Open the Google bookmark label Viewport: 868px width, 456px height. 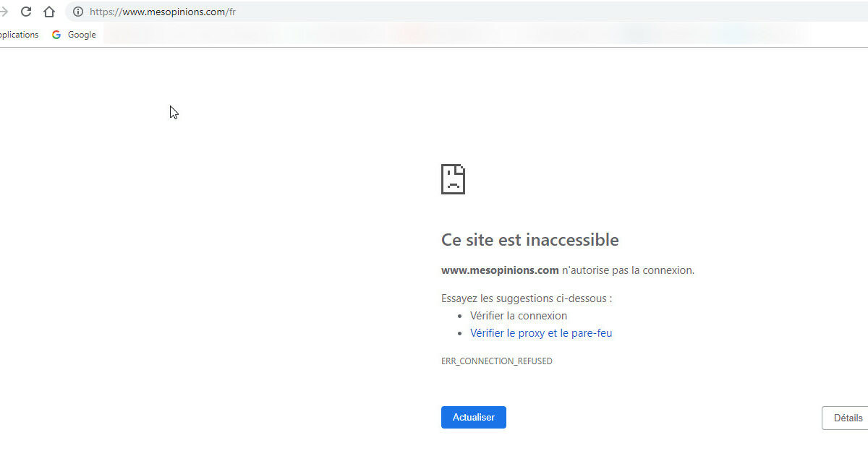82,35
